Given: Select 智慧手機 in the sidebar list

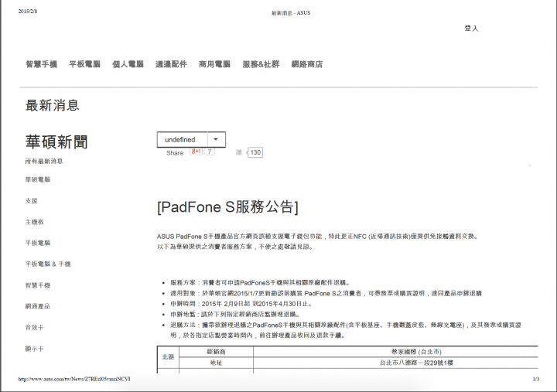Looking at the screenshot, I should (x=38, y=285).
